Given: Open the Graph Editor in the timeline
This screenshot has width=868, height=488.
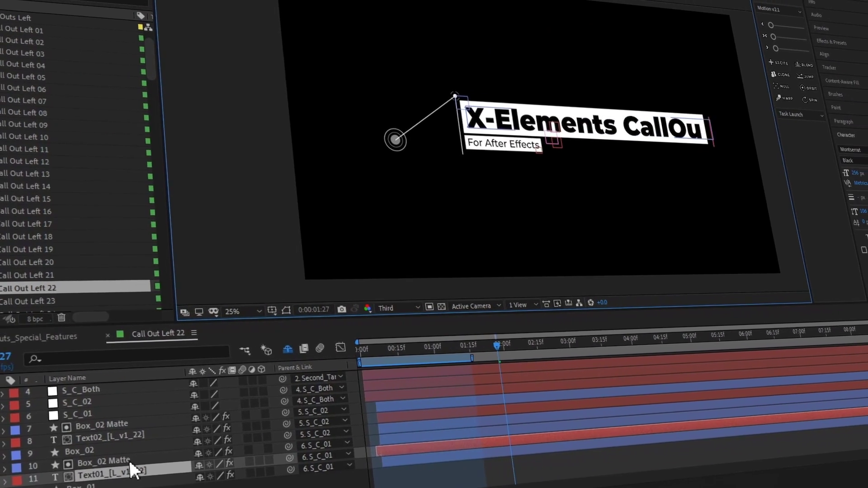Looking at the screenshot, I should tap(340, 347).
